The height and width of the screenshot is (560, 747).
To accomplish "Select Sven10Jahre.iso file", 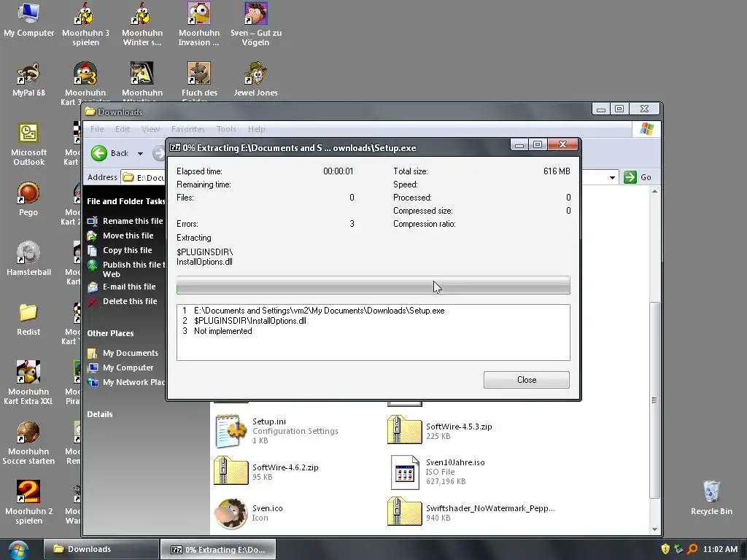I will (437, 472).
